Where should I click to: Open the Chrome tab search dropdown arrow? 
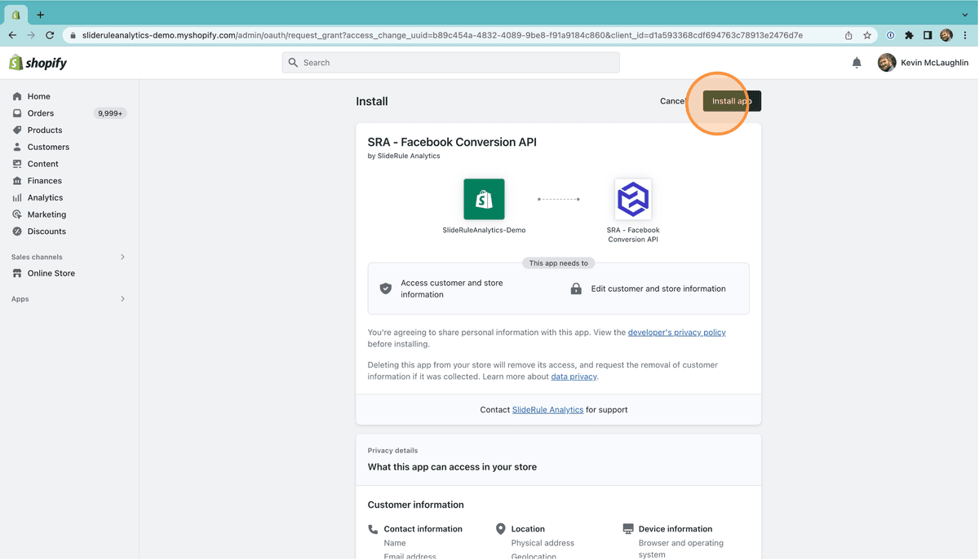[x=965, y=15]
